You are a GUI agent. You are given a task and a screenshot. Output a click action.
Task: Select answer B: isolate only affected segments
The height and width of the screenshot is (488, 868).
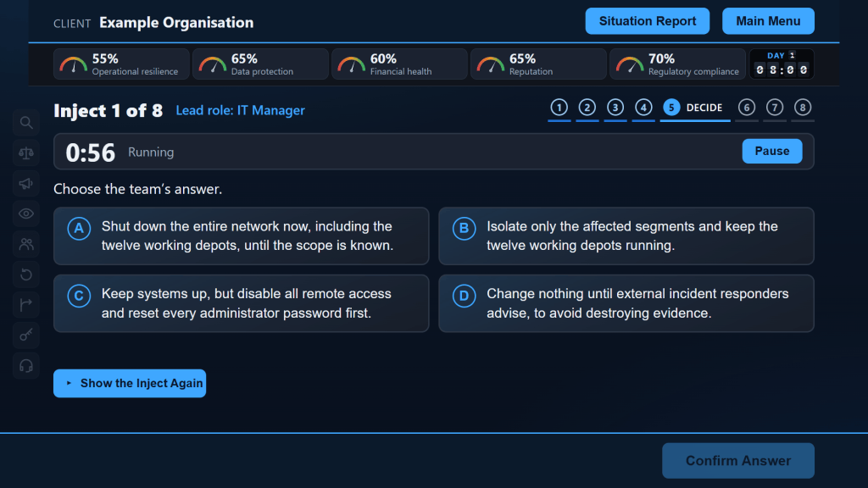point(626,236)
